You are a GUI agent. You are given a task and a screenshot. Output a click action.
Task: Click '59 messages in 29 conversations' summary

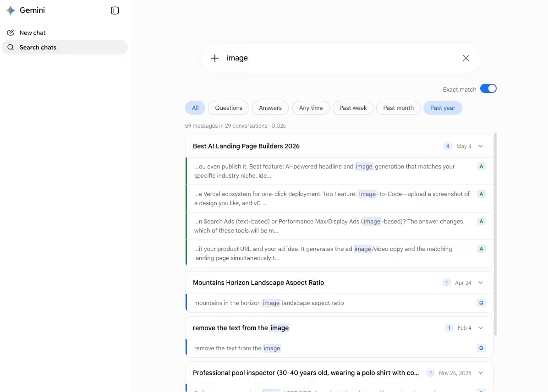(x=235, y=126)
